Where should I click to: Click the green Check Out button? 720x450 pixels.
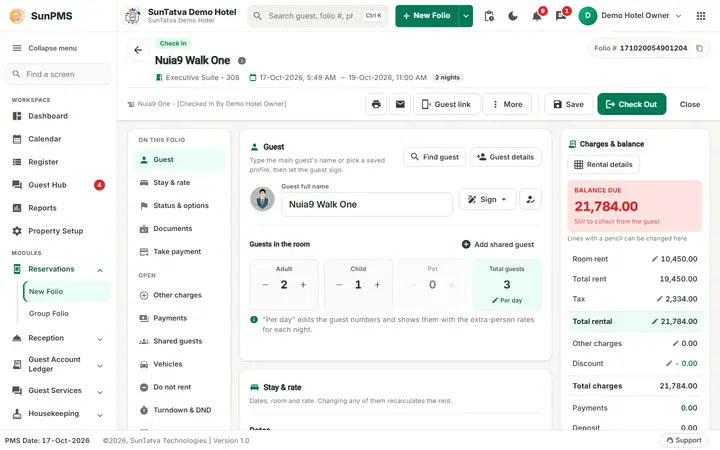631,104
